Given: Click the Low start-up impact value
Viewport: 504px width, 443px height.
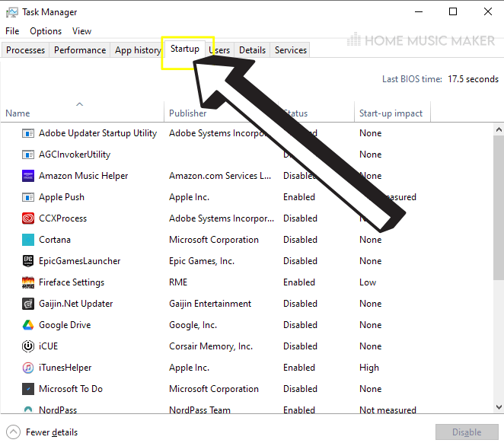Looking at the screenshot, I should tap(368, 282).
